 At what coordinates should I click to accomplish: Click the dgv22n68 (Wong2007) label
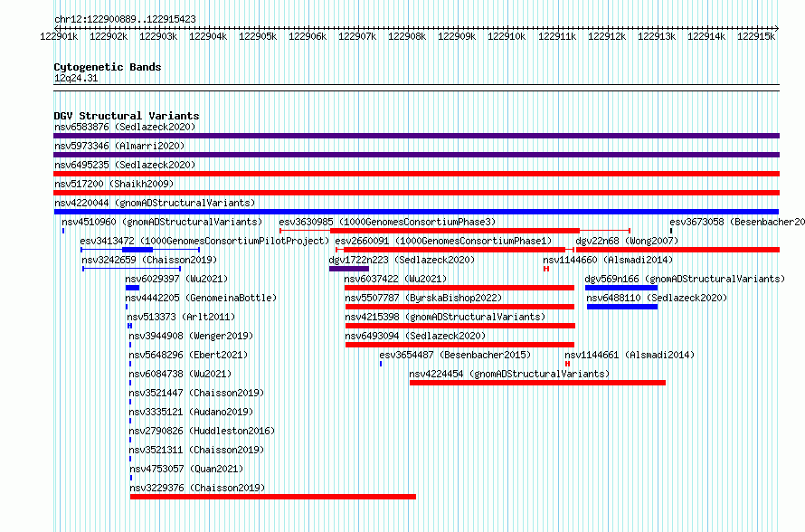pyautogui.click(x=627, y=241)
